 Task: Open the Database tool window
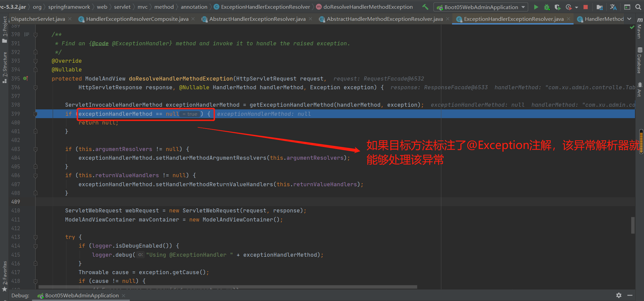point(640,60)
